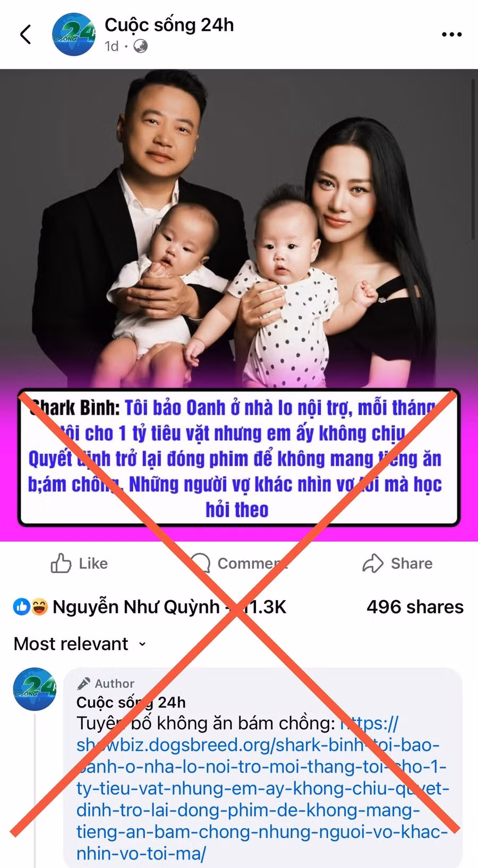This screenshot has height=868, width=478.
Task: Tap the Comment speech bubble icon
Action: click(200, 564)
